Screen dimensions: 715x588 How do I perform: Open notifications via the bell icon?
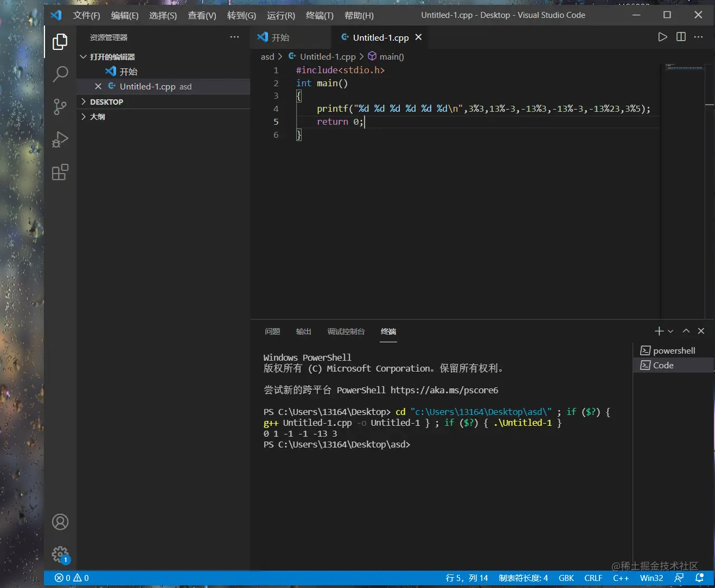point(700,578)
